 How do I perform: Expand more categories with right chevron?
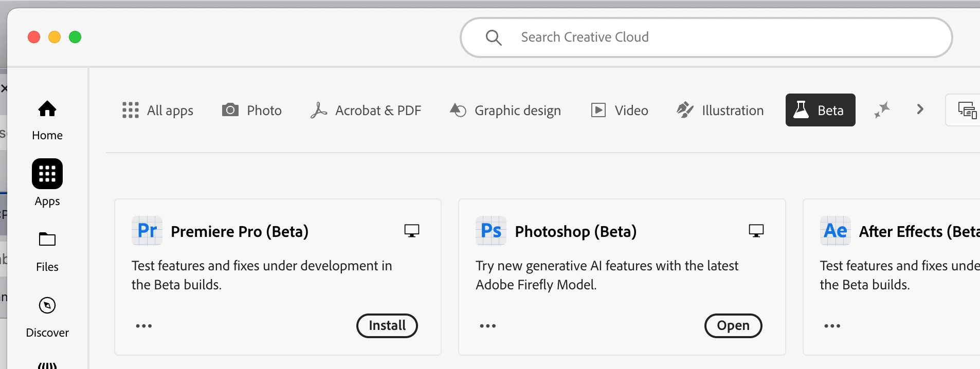pyautogui.click(x=920, y=109)
